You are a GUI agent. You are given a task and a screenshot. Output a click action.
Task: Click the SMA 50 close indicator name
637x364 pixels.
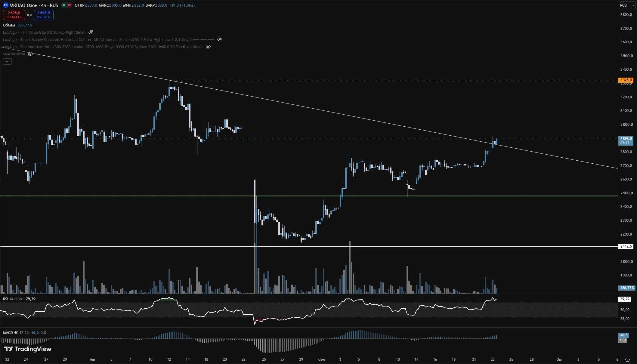14,54
